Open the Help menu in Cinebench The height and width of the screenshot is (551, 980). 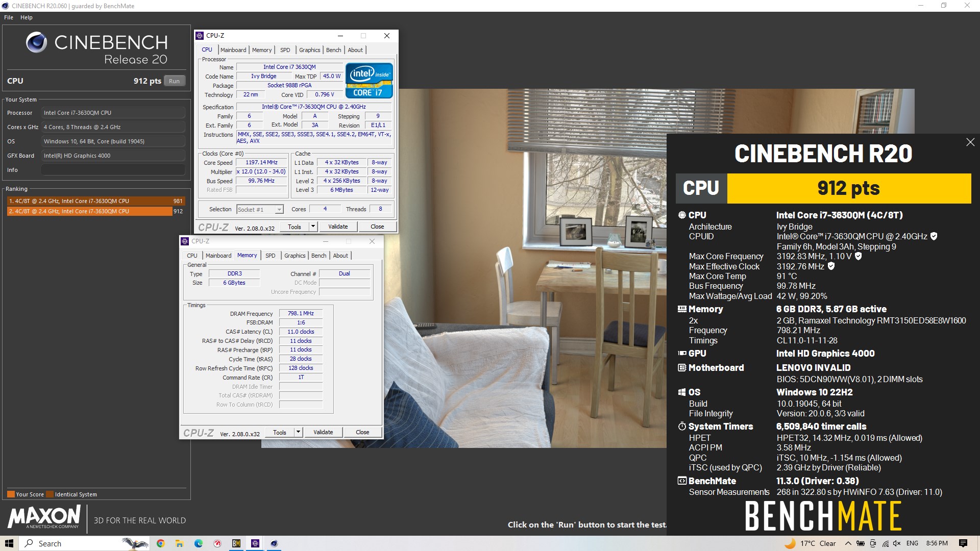(27, 17)
